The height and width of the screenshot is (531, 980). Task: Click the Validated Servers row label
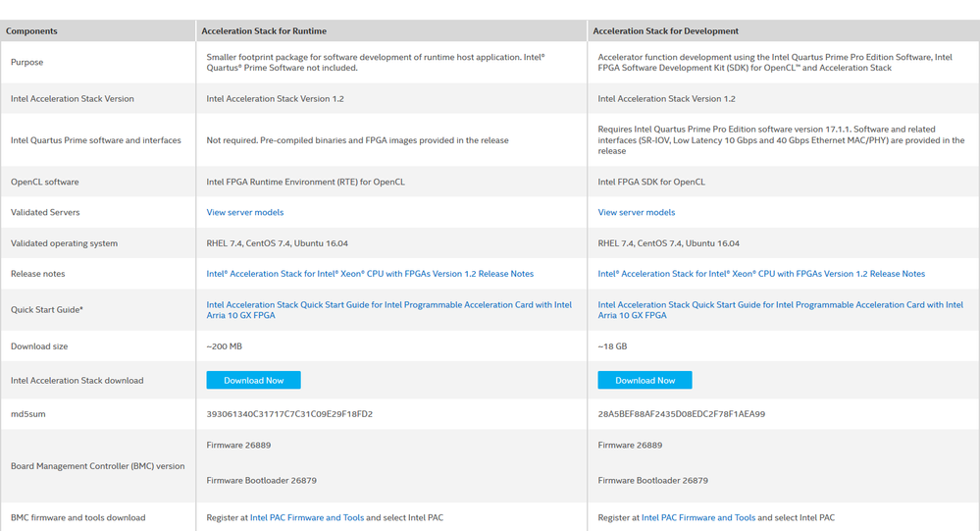45,212
